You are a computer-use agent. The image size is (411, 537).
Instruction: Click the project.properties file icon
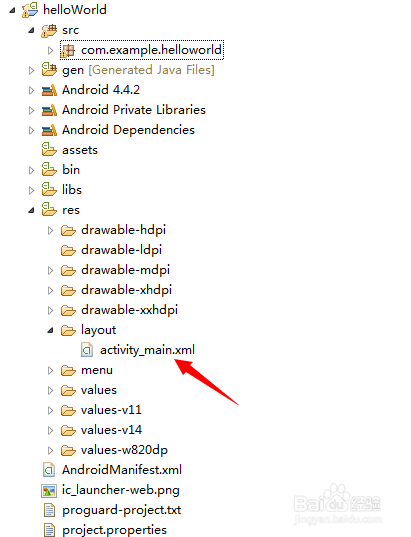click(x=49, y=530)
